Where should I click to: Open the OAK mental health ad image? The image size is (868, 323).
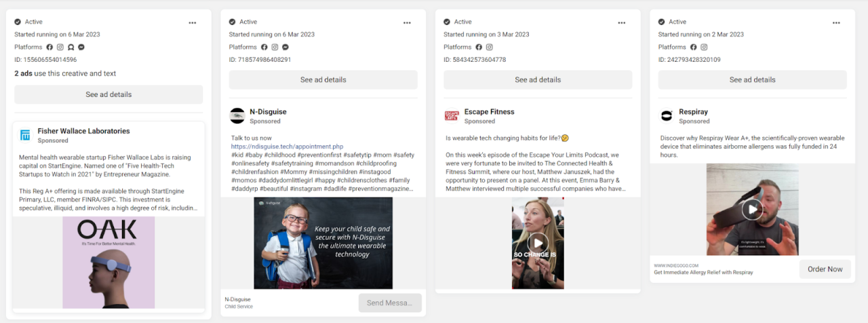pyautogui.click(x=108, y=263)
